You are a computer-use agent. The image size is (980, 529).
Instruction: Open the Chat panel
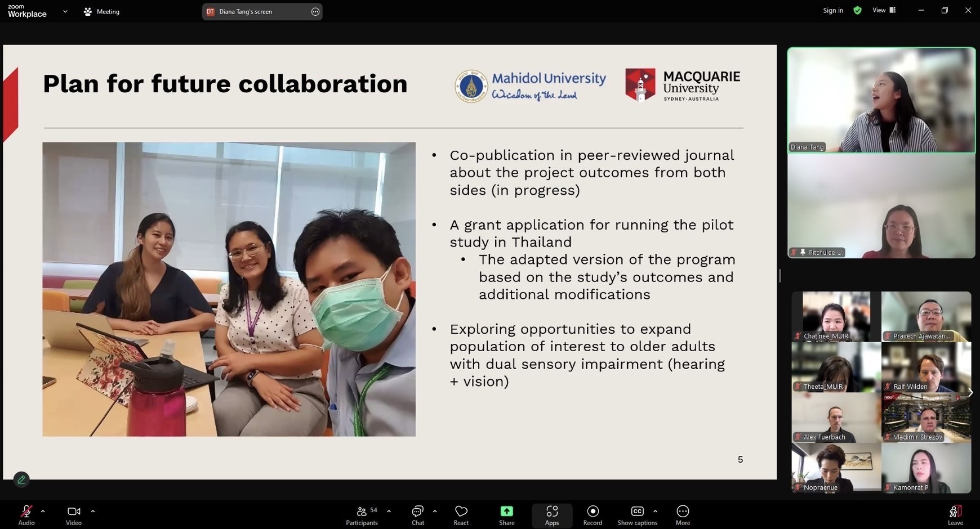point(417,514)
